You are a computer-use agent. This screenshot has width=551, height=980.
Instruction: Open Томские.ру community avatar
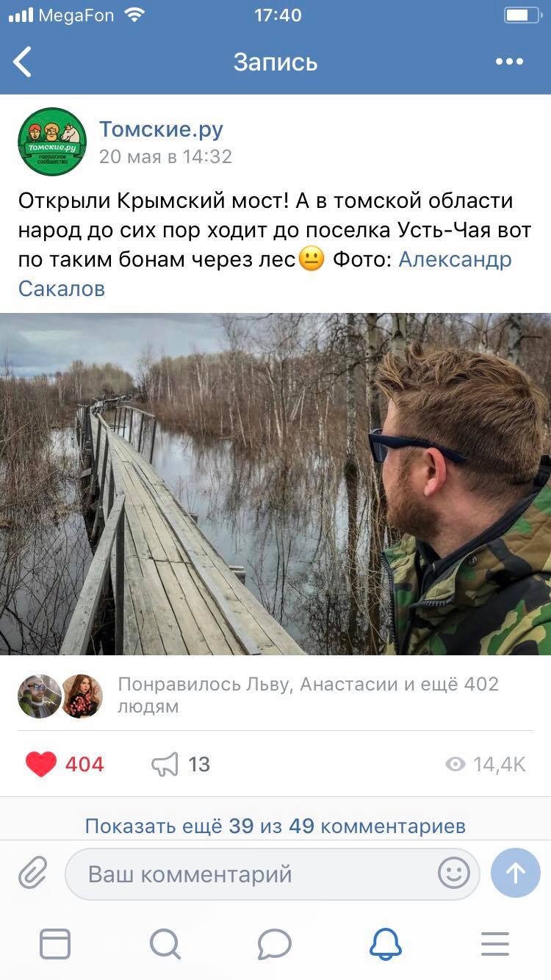click(52, 141)
